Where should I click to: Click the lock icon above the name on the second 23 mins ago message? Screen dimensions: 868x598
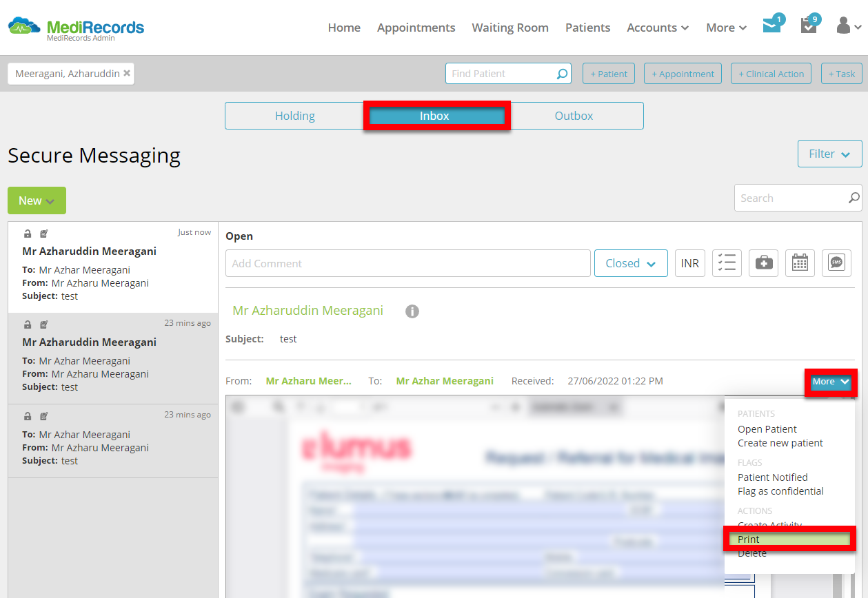point(28,324)
